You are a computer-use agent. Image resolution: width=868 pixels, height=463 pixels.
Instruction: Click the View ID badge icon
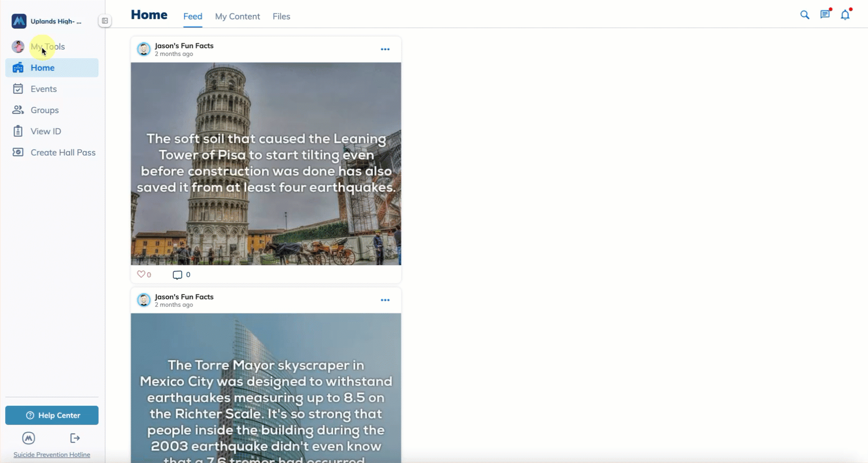tap(18, 131)
